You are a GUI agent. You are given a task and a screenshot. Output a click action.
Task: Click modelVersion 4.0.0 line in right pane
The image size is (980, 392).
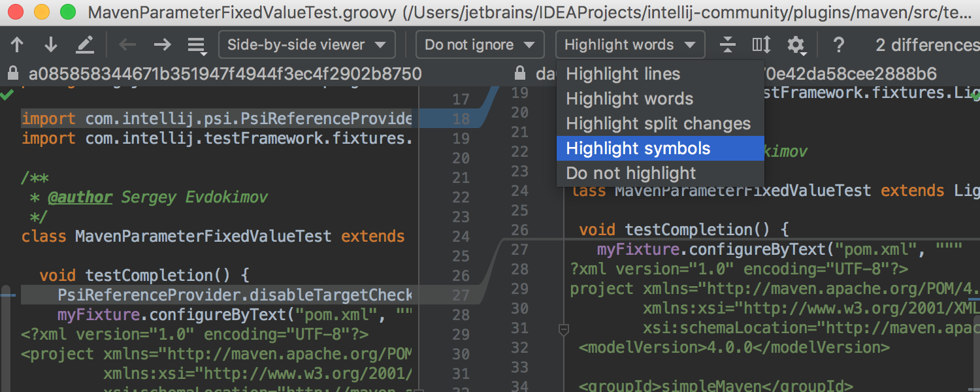coord(734,347)
